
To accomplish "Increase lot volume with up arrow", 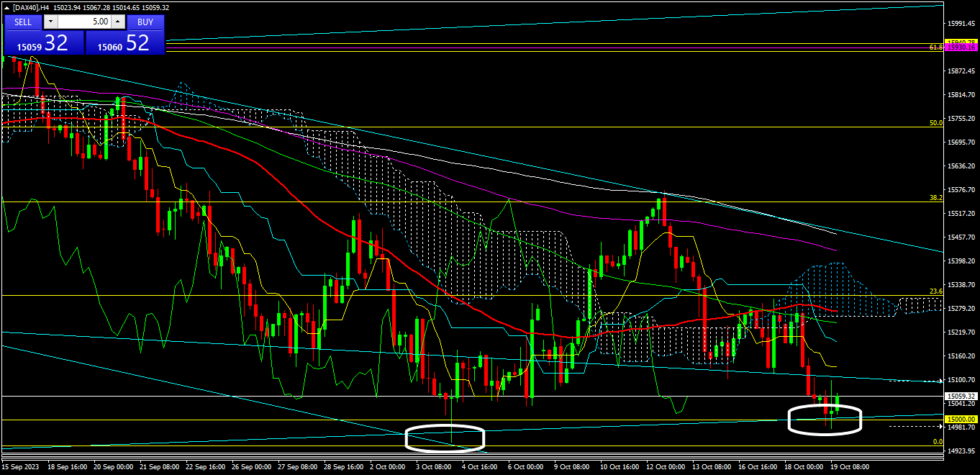I will pyautogui.click(x=119, y=22).
